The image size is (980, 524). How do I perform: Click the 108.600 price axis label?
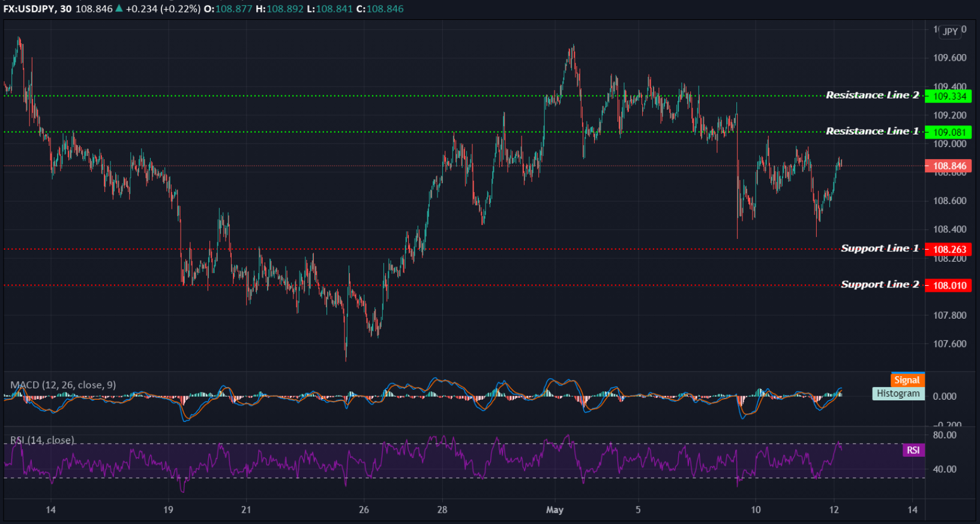pyautogui.click(x=950, y=200)
